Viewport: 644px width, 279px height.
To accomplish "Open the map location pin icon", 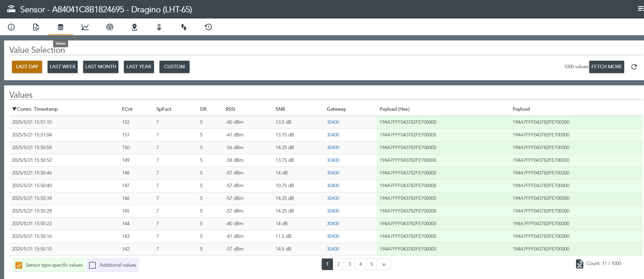I will pos(134,27).
